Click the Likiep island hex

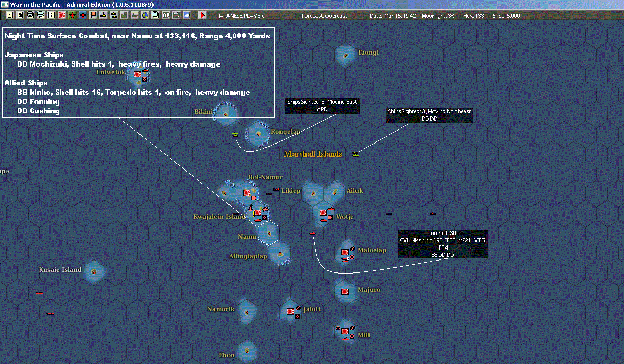pyautogui.click(x=313, y=193)
